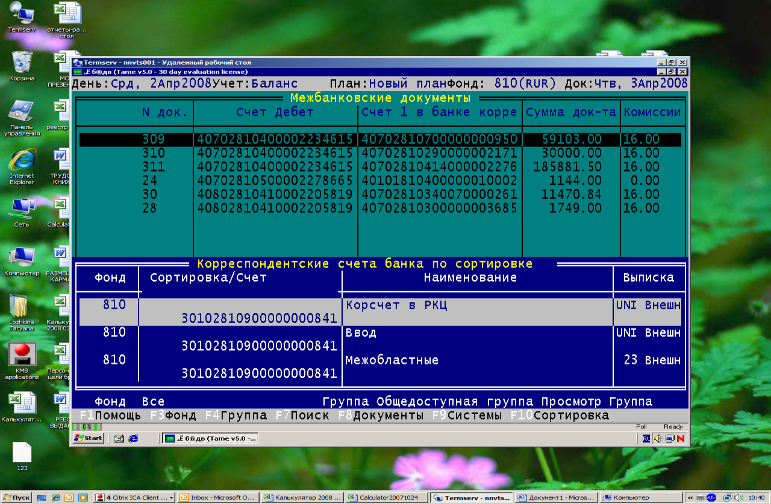Click Outlook icon in remote quick launch
771x504 pixels.
point(119,438)
